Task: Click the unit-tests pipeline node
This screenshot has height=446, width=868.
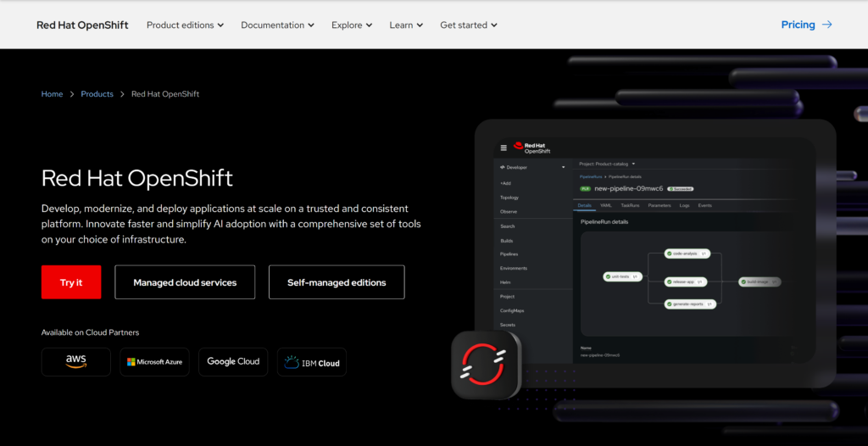Action: (x=623, y=276)
